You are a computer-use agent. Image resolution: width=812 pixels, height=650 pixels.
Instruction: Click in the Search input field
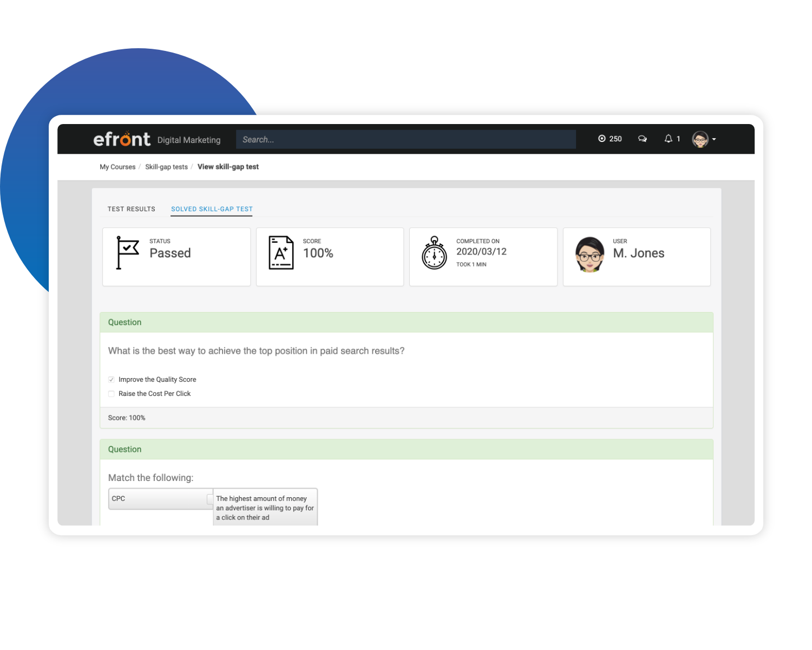[x=406, y=139]
